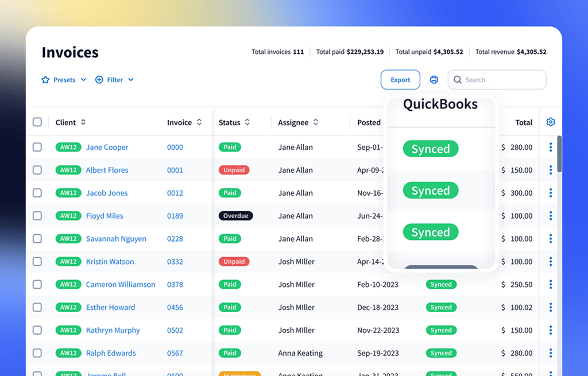Check the box for Albert Flores

coord(37,170)
